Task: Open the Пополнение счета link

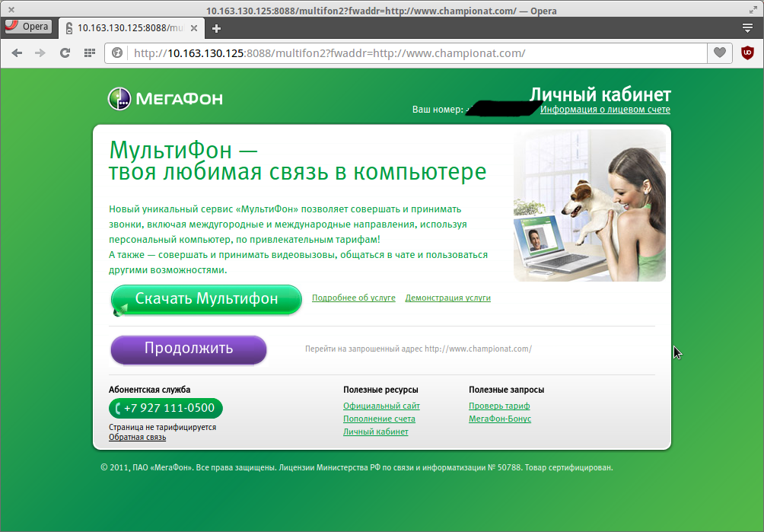Action: click(x=379, y=419)
